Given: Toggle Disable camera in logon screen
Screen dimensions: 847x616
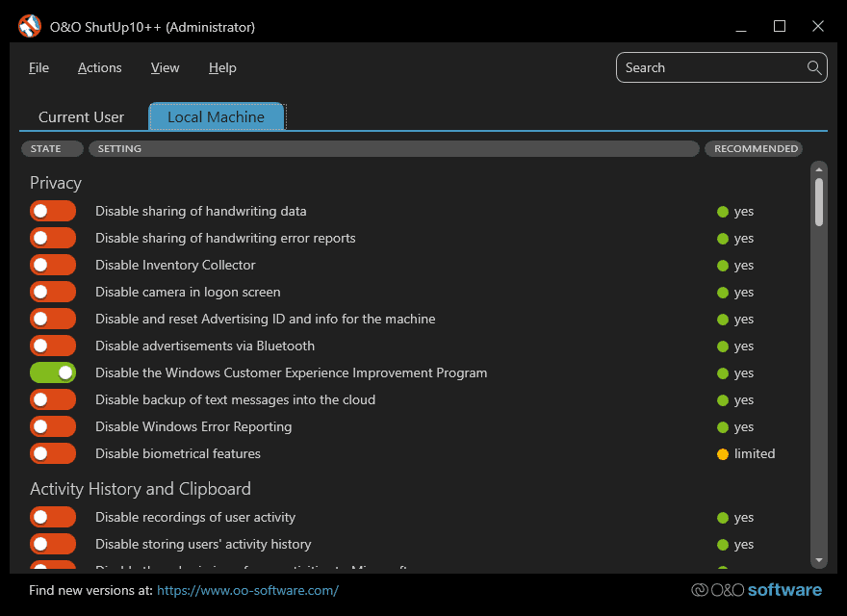Looking at the screenshot, I should tap(53, 293).
